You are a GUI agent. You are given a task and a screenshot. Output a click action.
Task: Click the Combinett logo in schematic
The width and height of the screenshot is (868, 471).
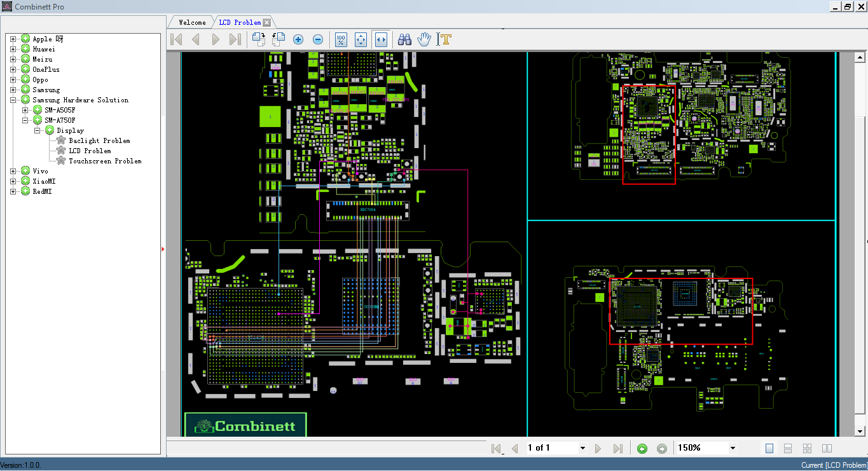[245, 425]
